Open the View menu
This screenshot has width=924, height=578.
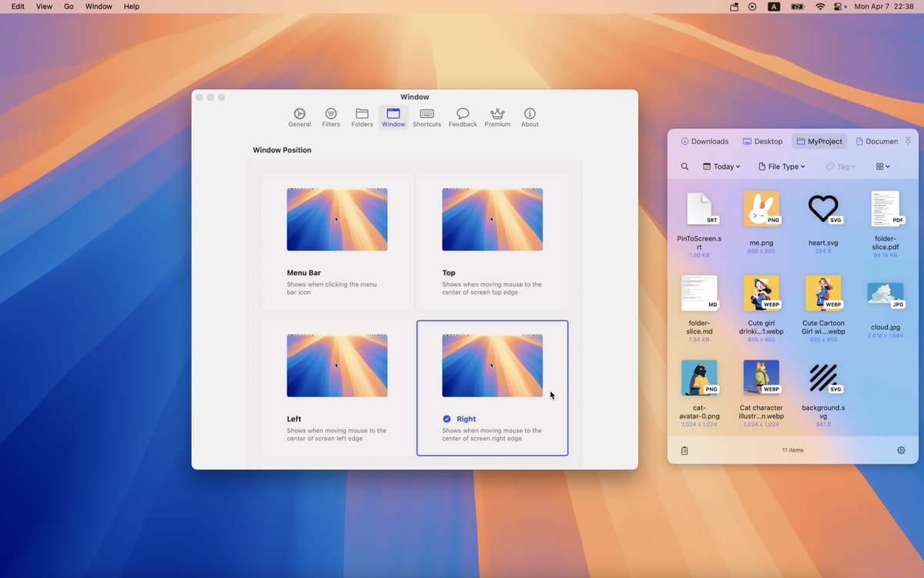click(45, 6)
